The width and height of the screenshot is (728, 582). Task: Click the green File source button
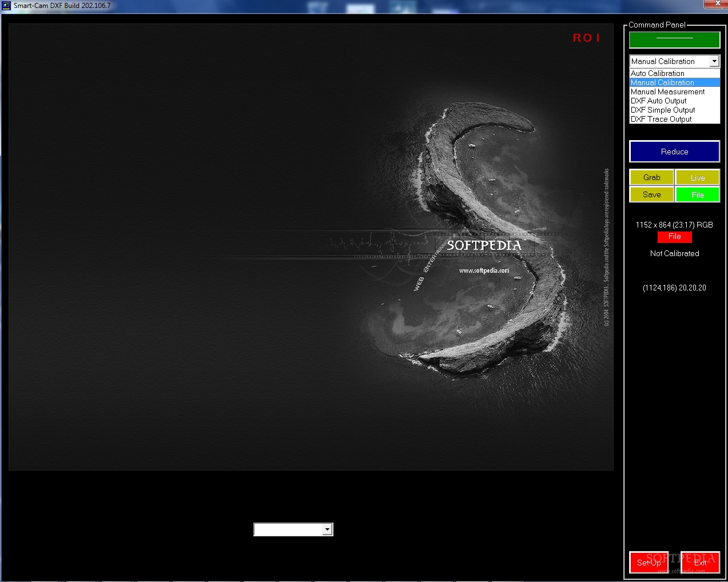pos(697,194)
